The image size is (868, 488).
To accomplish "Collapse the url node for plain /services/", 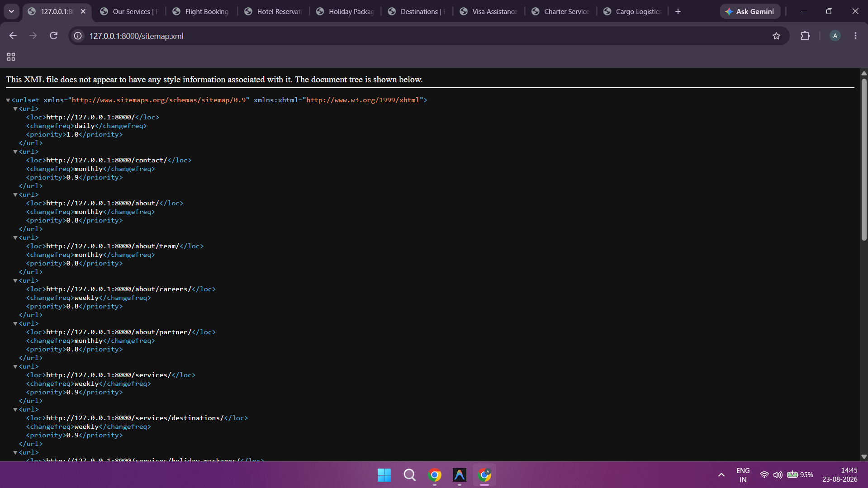I will point(15,366).
